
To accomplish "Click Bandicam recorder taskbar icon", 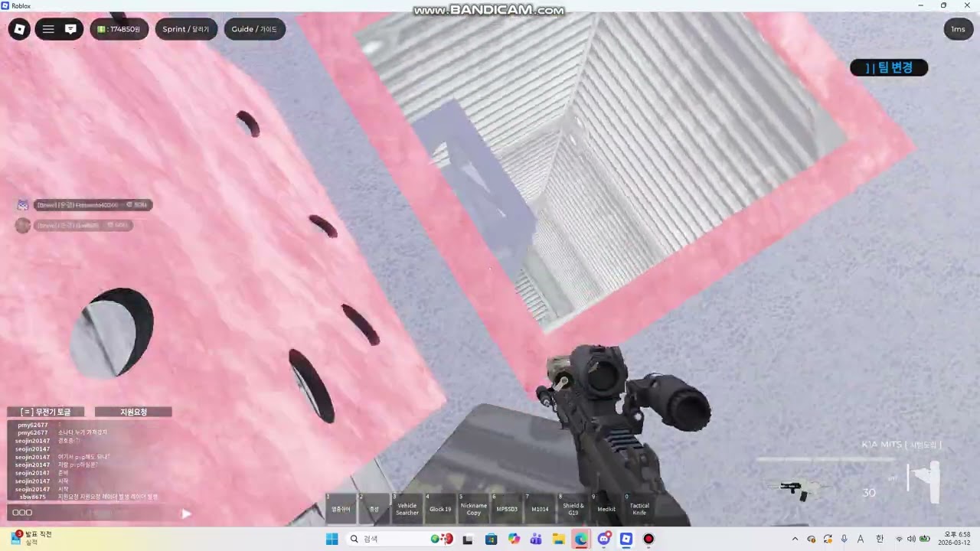I will (648, 539).
